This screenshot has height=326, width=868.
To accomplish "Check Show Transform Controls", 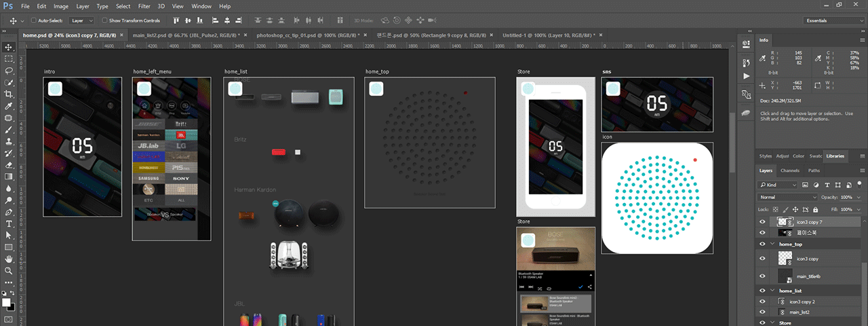I will point(104,20).
